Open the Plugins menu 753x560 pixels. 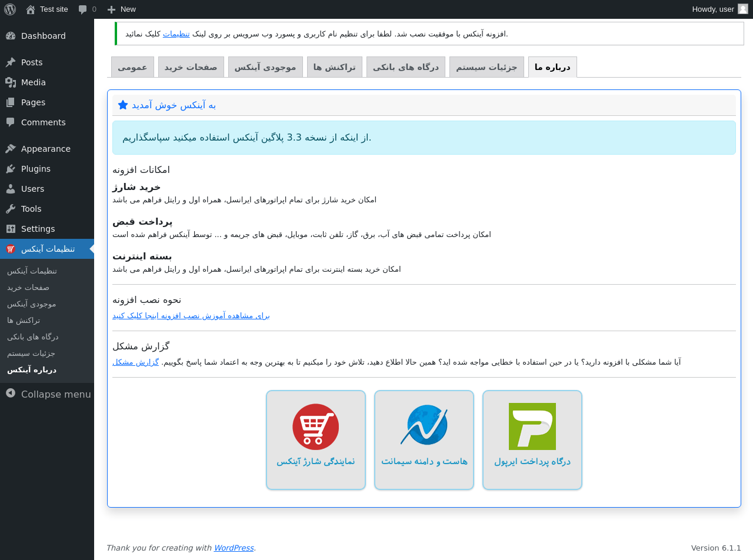point(47,169)
